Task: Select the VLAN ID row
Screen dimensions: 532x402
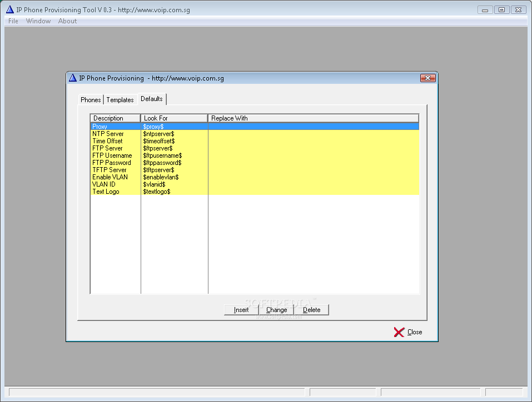Action: (x=255, y=184)
